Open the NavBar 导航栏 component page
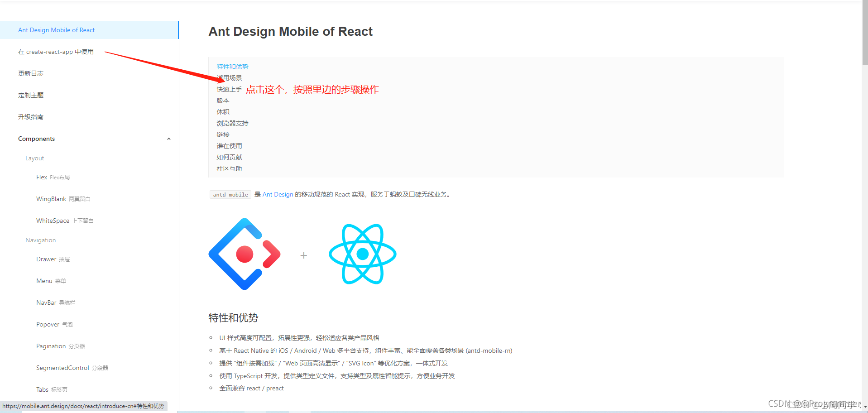This screenshot has height=413, width=868. (x=56, y=303)
